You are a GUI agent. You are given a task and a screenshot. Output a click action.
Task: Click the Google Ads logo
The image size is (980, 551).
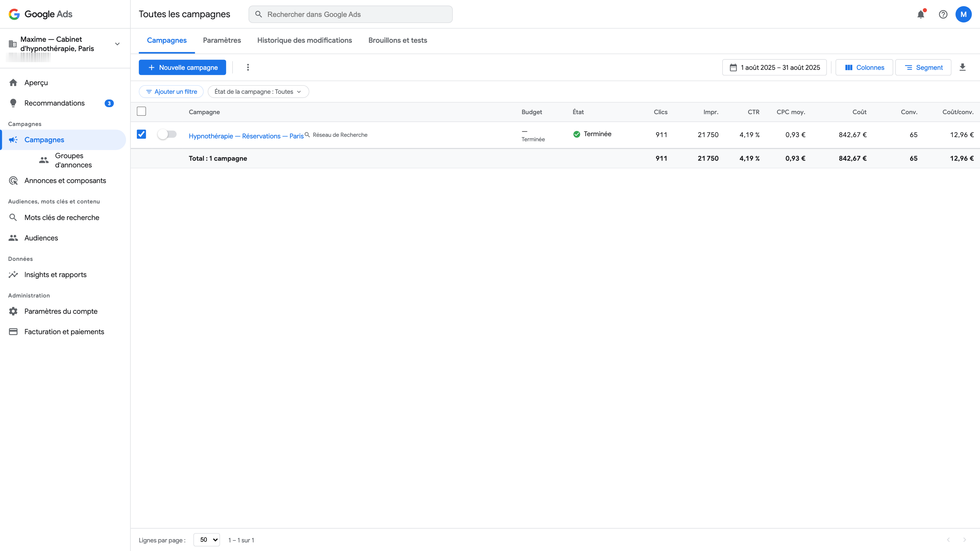(x=40, y=14)
